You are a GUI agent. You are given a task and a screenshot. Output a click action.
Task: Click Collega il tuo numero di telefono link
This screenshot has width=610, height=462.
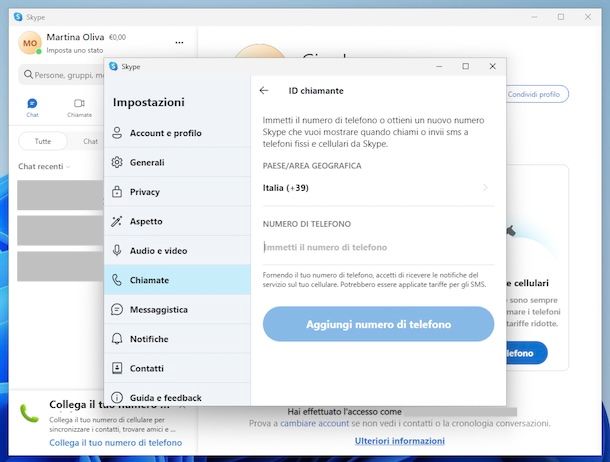click(116, 443)
